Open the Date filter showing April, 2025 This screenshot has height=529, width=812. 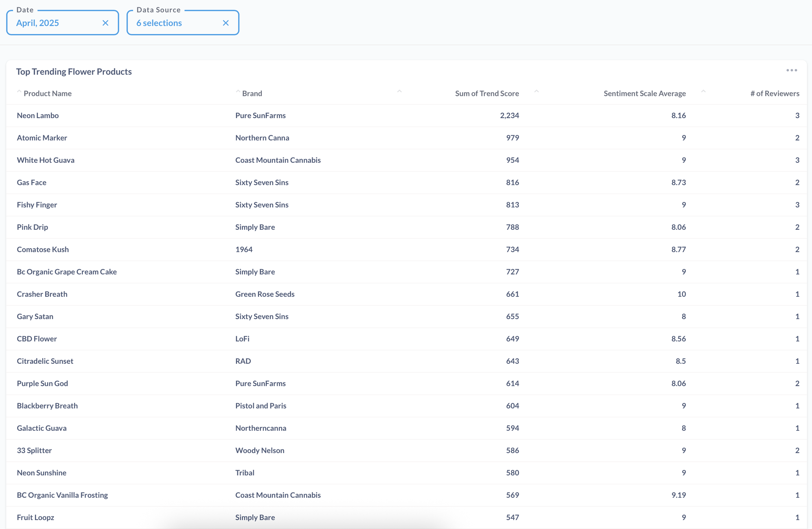click(x=63, y=23)
